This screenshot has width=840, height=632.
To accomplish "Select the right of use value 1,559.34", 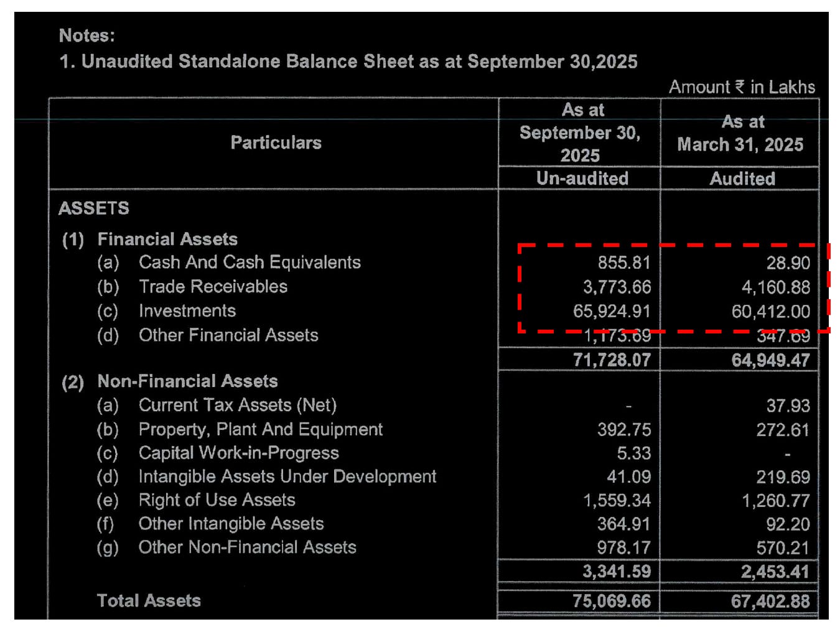I will [x=617, y=501].
